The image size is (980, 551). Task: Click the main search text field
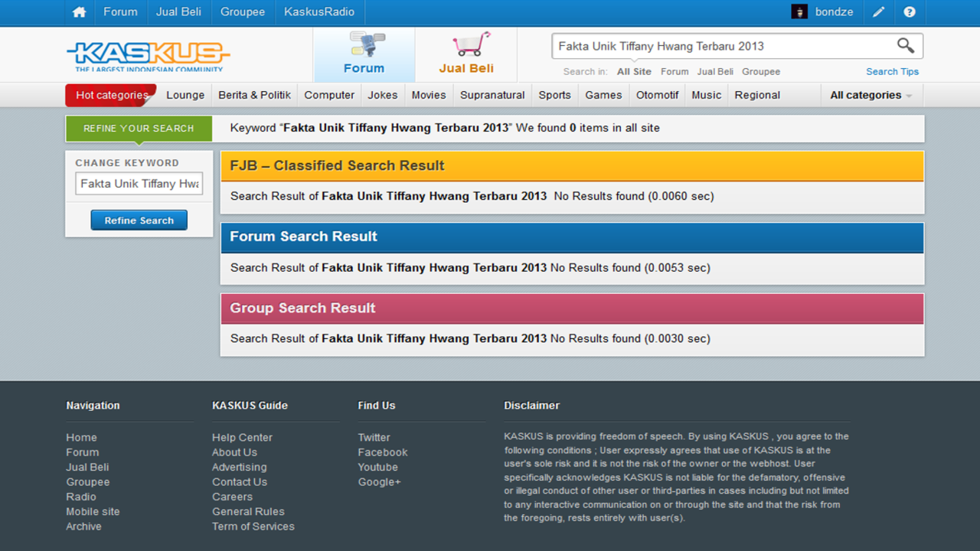(724, 46)
